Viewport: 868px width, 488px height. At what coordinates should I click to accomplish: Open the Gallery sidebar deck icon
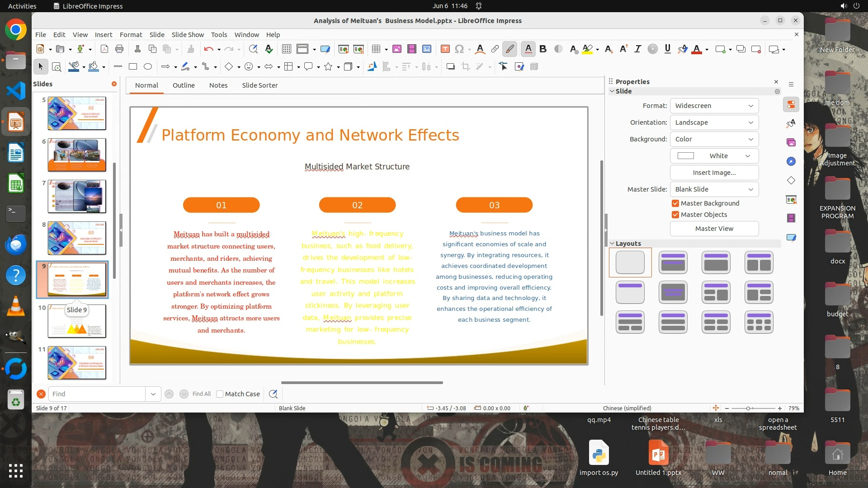tap(791, 142)
